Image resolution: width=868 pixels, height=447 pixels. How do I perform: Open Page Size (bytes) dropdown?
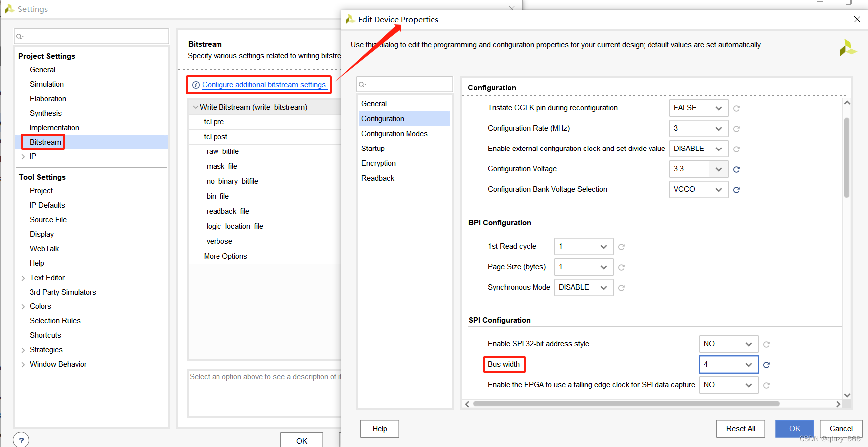[x=584, y=267]
